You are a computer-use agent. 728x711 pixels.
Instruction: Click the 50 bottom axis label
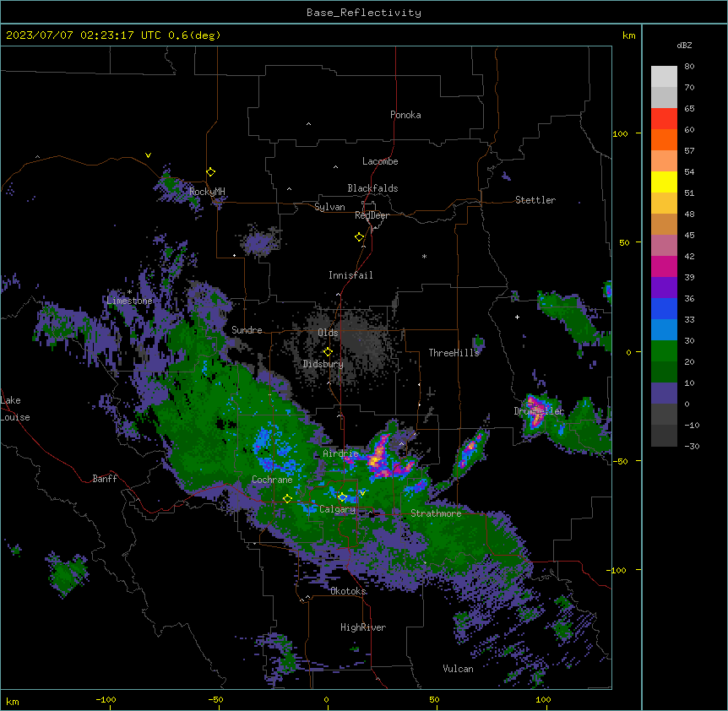(x=434, y=699)
